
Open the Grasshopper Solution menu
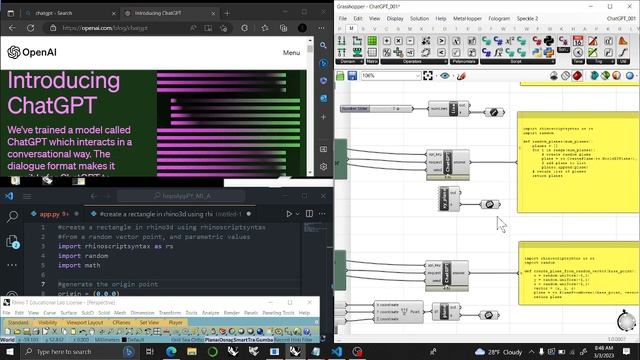point(419,18)
